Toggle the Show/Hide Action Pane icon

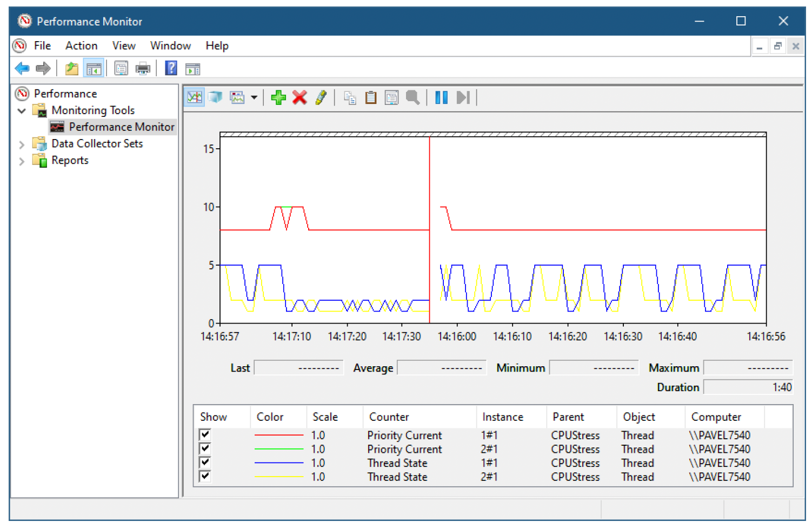(x=192, y=69)
